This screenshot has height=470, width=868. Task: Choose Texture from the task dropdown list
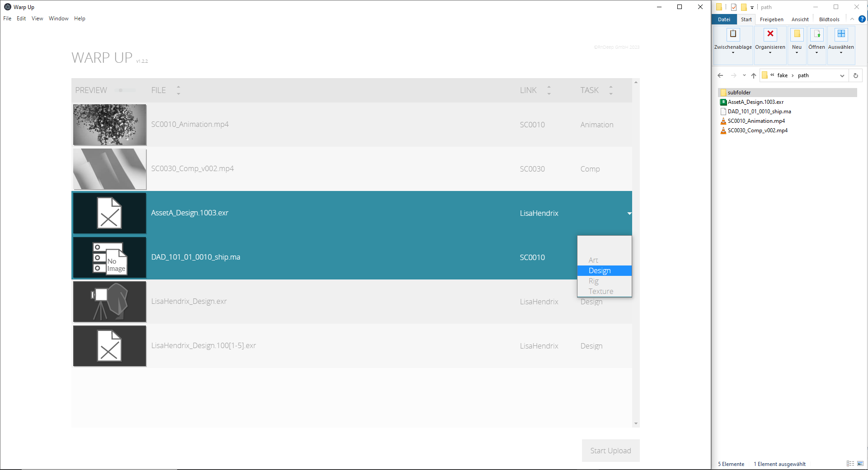click(601, 291)
